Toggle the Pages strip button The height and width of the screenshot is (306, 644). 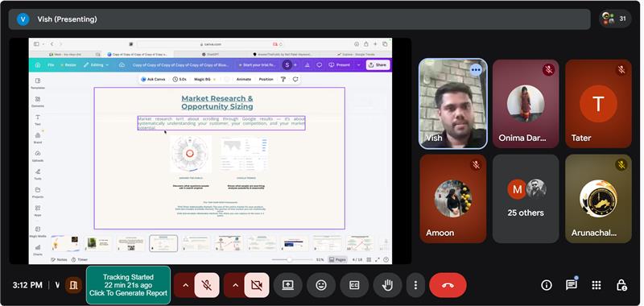pyautogui.click(x=338, y=259)
